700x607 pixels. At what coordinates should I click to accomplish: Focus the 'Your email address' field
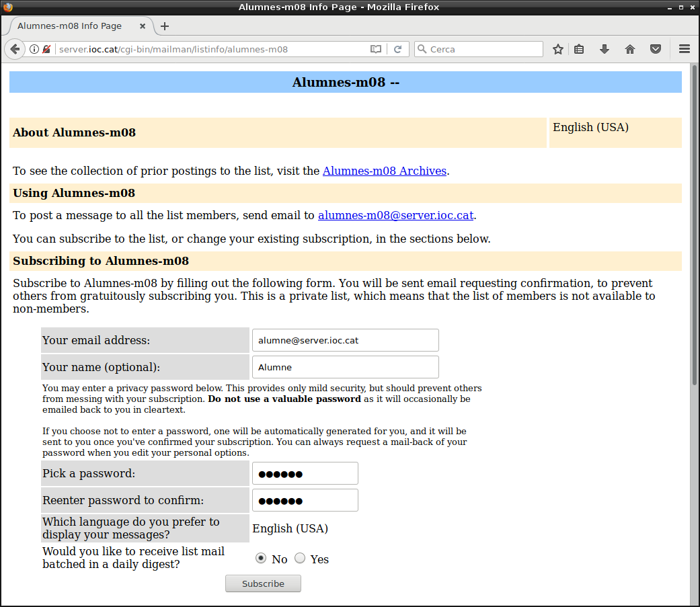coord(345,340)
